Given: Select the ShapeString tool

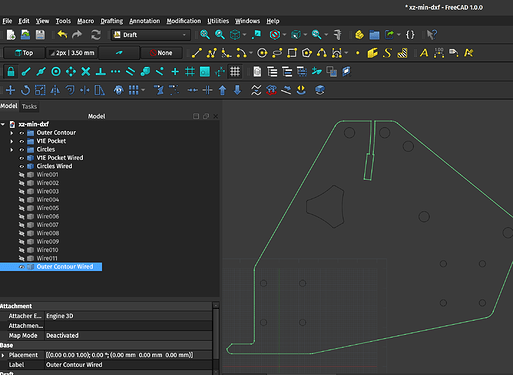Looking at the screenshot, I should [387, 53].
